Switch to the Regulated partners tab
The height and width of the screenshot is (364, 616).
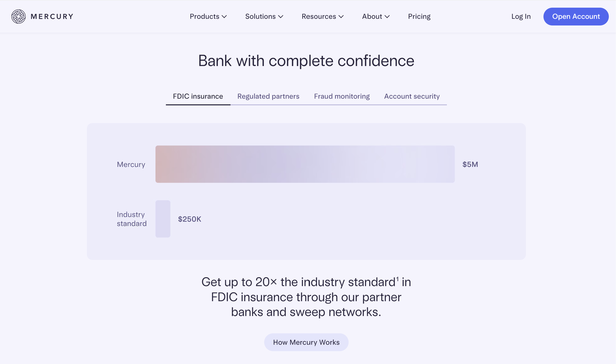tap(268, 96)
